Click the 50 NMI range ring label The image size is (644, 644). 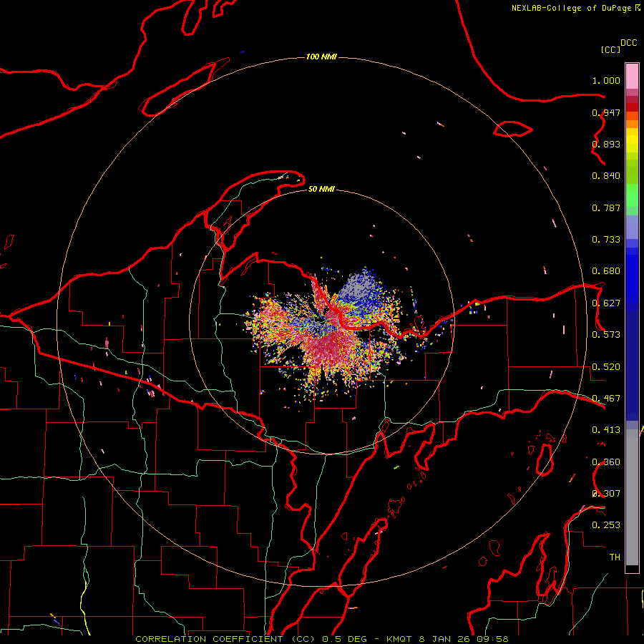[x=321, y=189]
